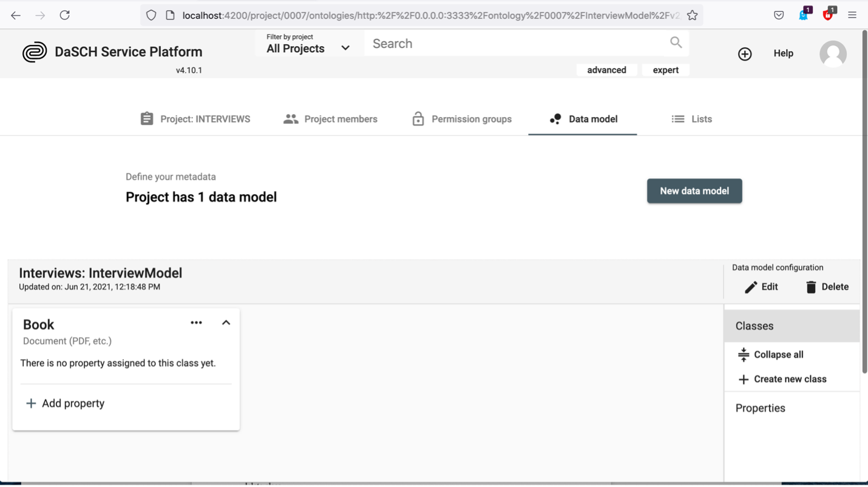Add property to the Book class
This screenshot has width=868, height=487.
pos(65,403)
